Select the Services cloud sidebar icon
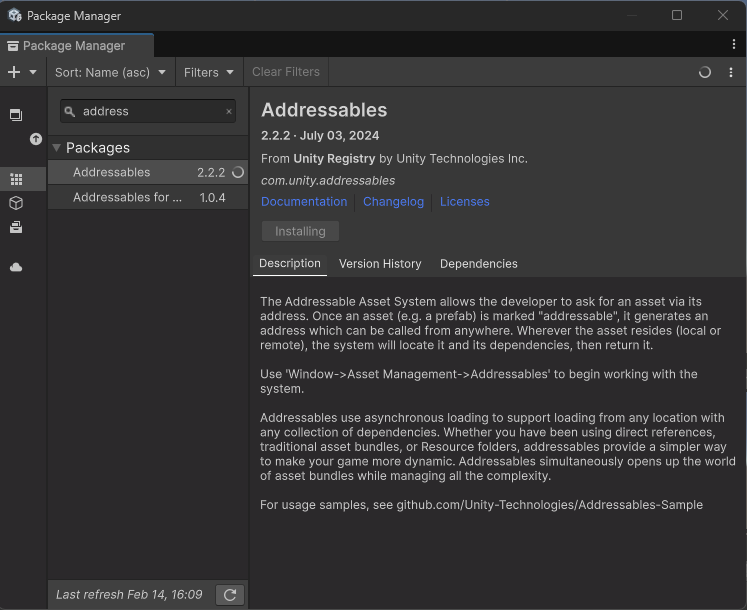 tap(16, 267)
